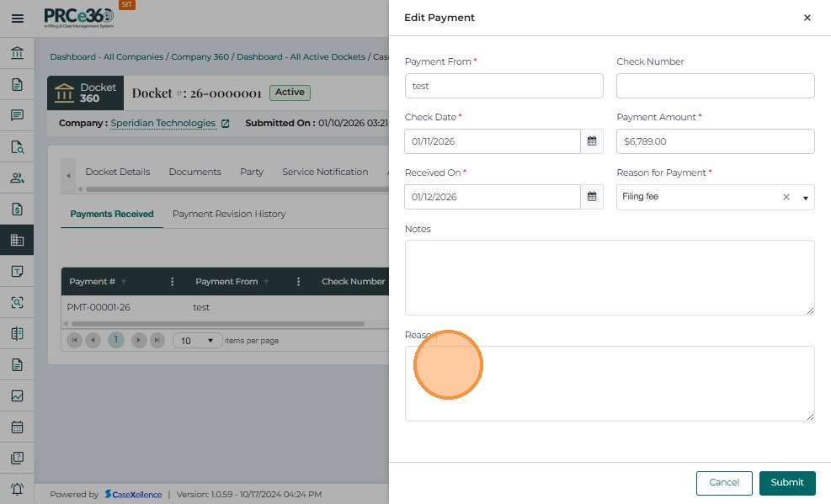
Task: Select the Documents tab
Action: 194,172
